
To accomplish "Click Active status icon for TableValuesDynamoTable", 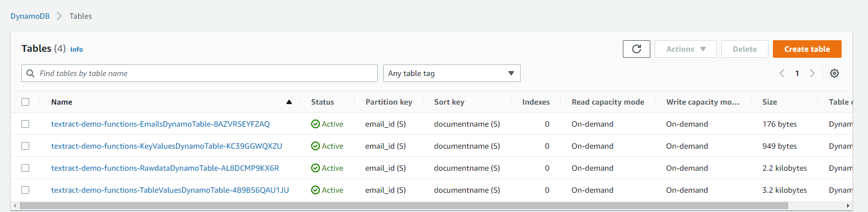I will pyautogui.click(x=316, y=190).
